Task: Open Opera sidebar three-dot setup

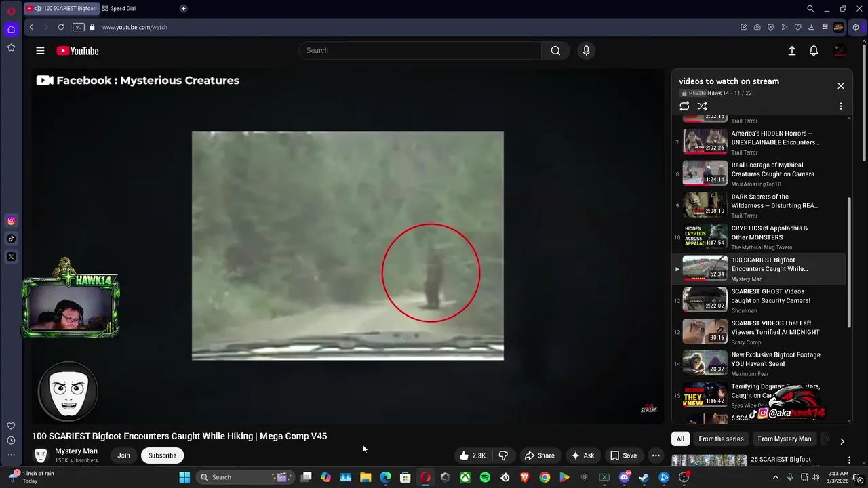Action: 11,455
